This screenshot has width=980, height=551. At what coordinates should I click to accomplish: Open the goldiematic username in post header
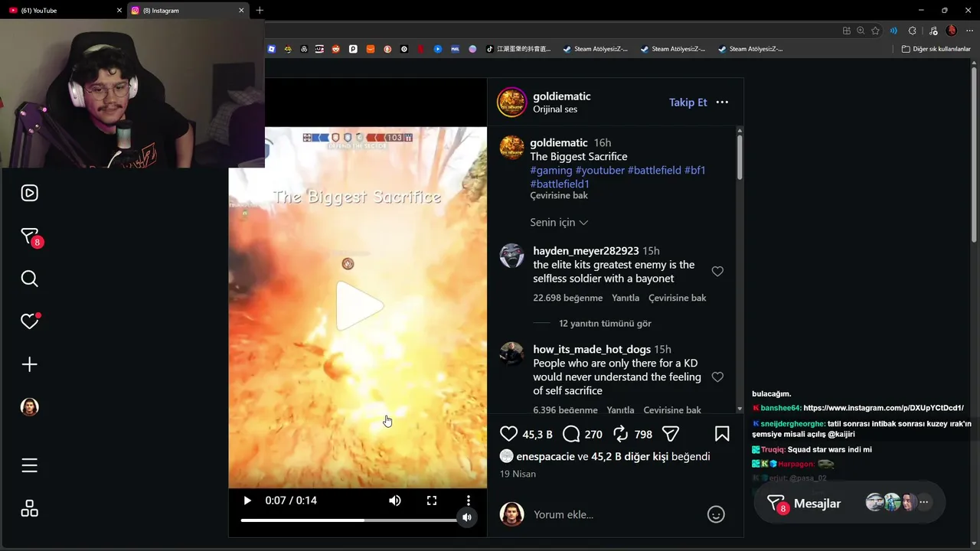(562, 96)
